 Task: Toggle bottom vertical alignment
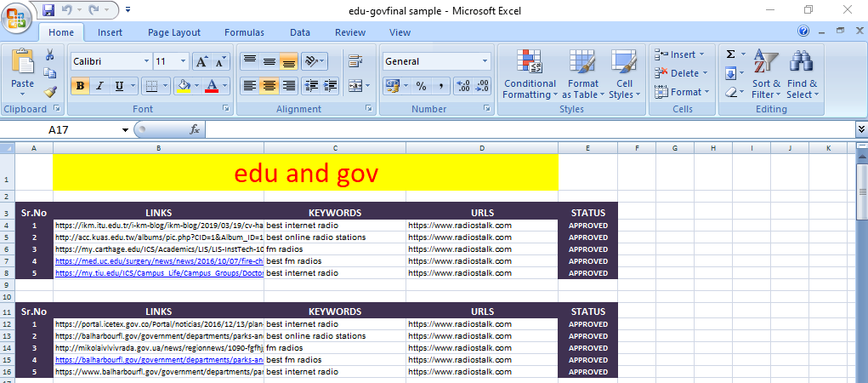coord(288,61)
